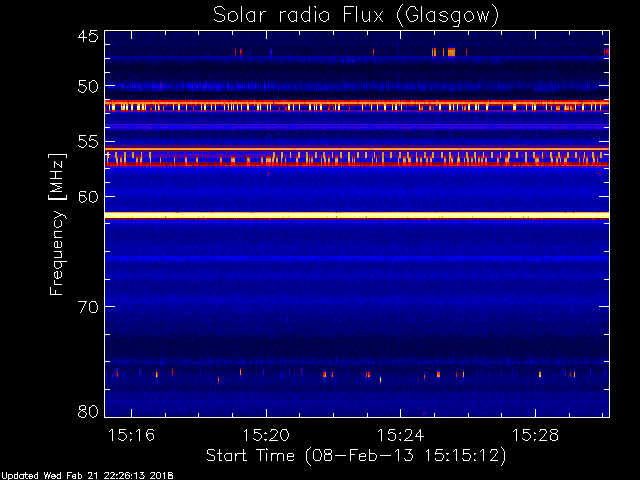
Task: Click the 60 MHz tick label
Action: 88,197
